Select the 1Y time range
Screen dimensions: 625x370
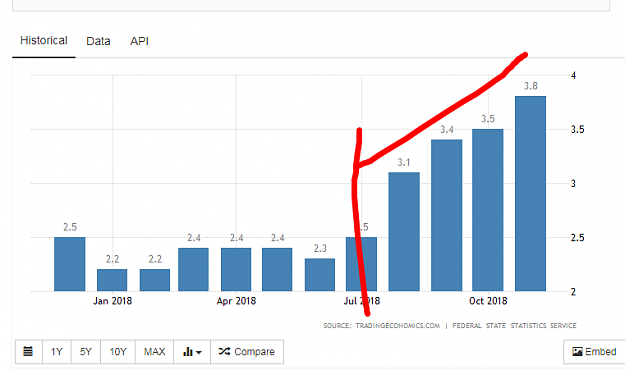pos(57,352)
